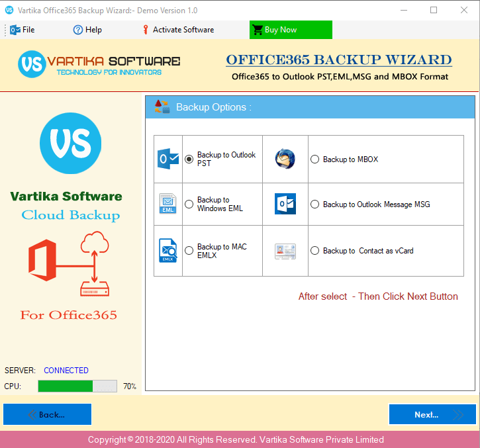Open the File menu
Image resolution: width=480 pixels, height=448 pixels.
pos(23,30)
